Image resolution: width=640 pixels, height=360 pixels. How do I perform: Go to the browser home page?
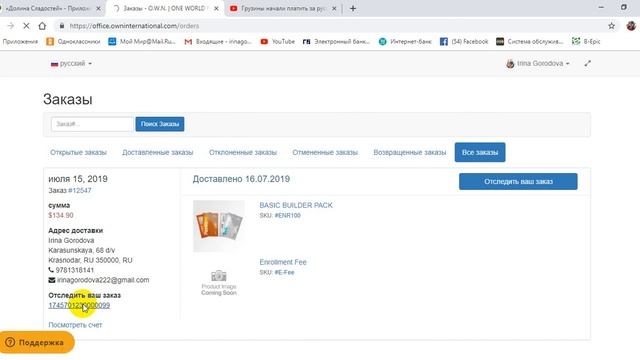coord(42,26)
